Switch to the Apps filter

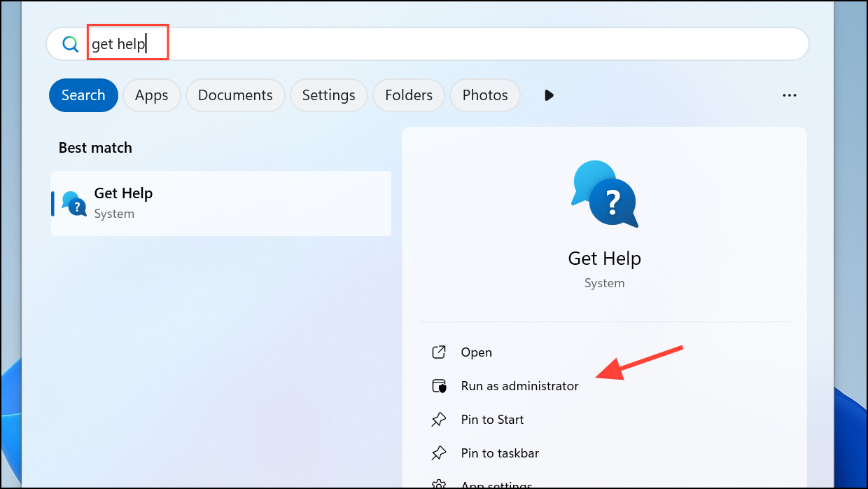click(152, 95)
